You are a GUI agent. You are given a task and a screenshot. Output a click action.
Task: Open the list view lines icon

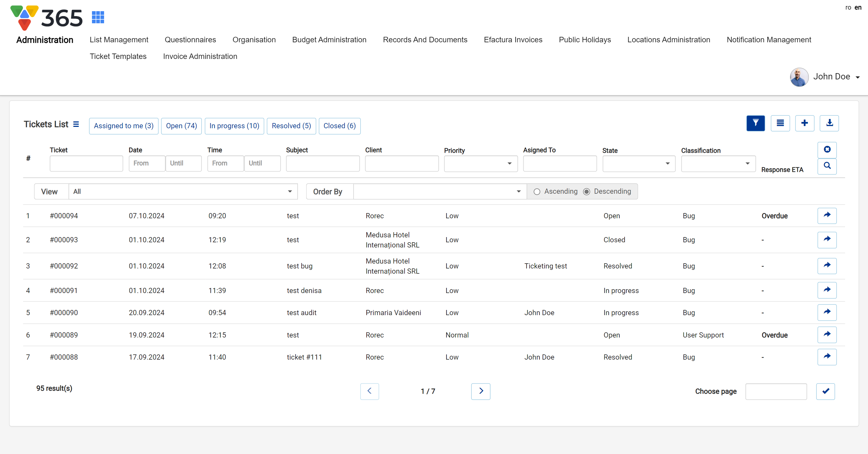tap(780, 123)
